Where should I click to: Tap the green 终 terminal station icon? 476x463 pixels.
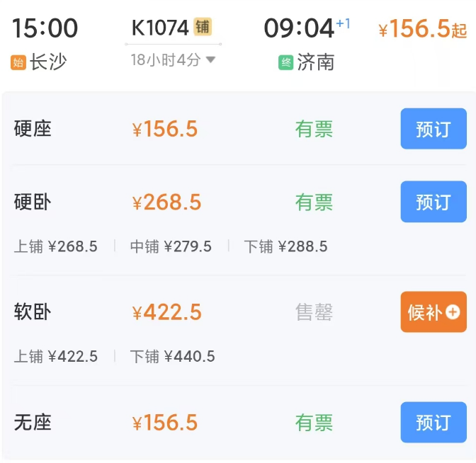[286, 62]
